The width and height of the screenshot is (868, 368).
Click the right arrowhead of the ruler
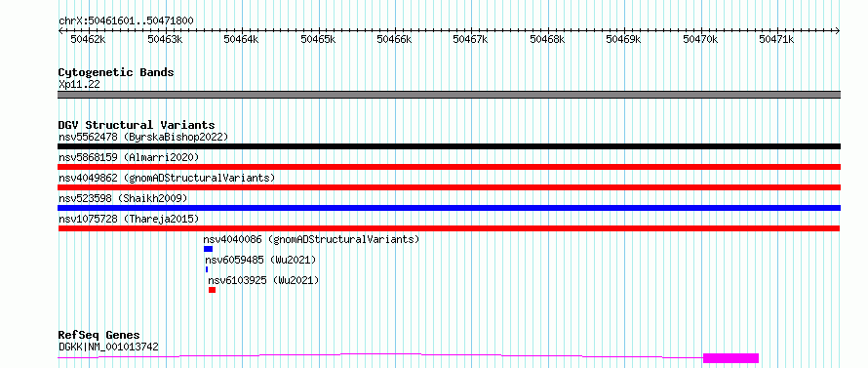(838, 31)
